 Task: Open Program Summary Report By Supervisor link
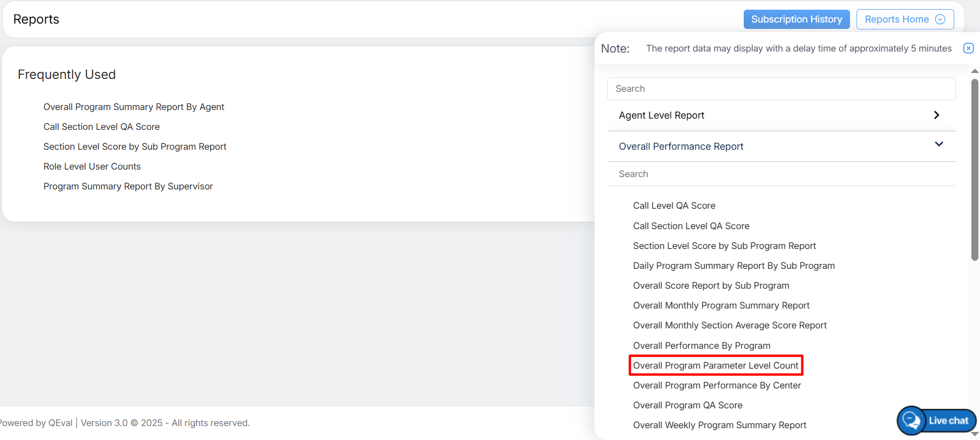(128, 186)
